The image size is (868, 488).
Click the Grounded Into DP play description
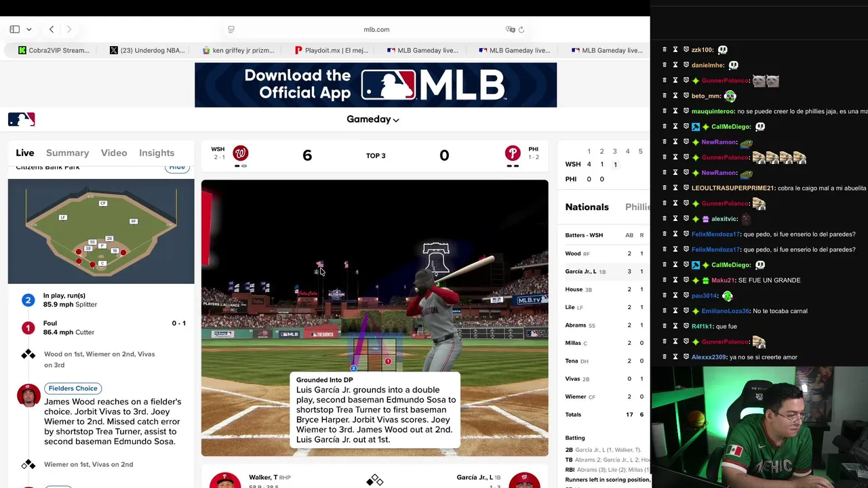tap(375, 410)
